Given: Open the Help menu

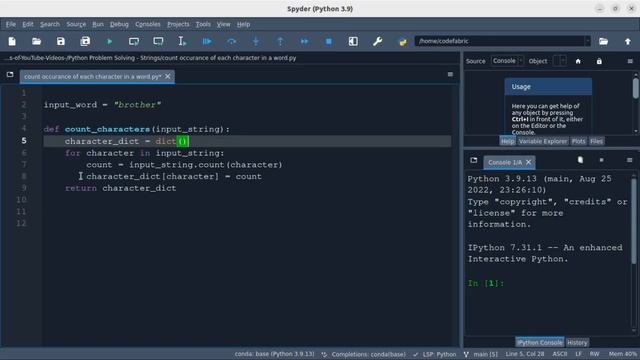Looking at the screenshot, I should (x=243, y=24).
